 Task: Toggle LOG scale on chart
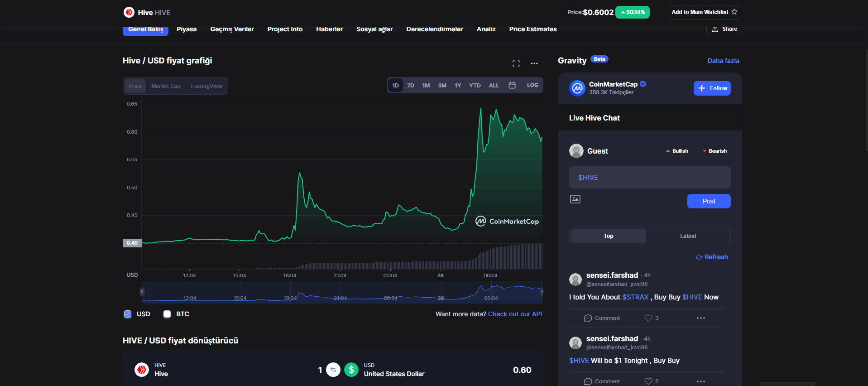pos(532,85)
